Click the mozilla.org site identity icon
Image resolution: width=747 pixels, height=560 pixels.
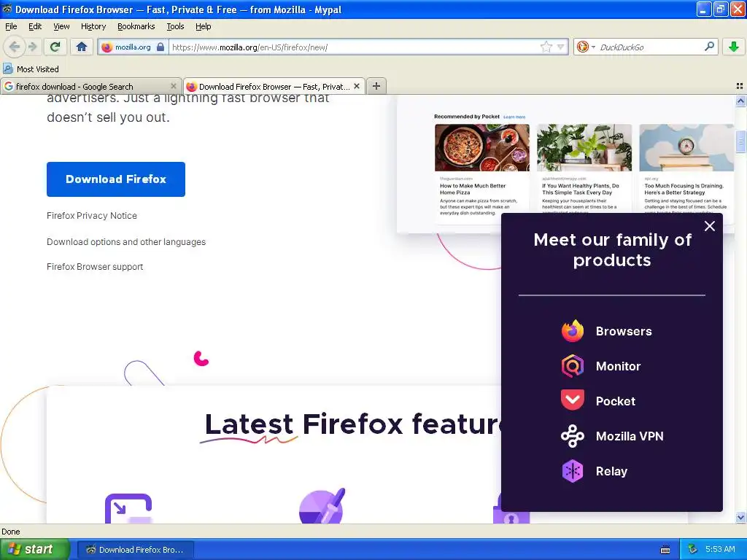click(107, 47)
